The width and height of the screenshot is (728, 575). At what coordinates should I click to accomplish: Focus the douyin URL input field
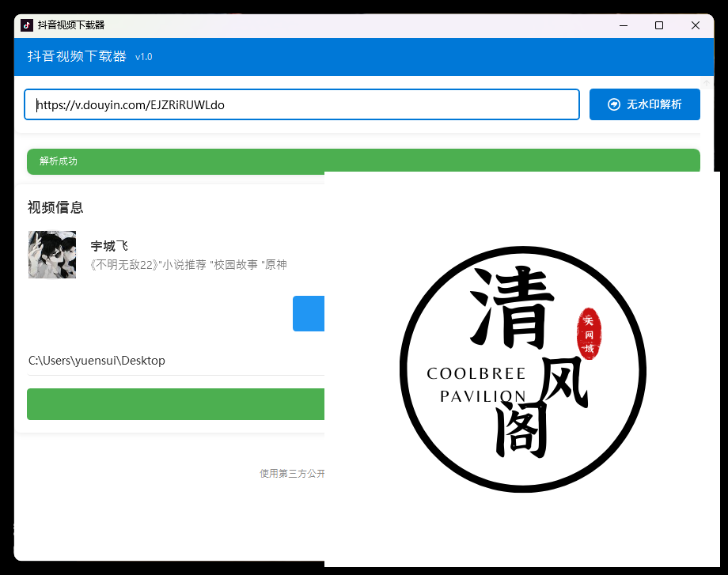pyautogui.click(x=301, y=104)
